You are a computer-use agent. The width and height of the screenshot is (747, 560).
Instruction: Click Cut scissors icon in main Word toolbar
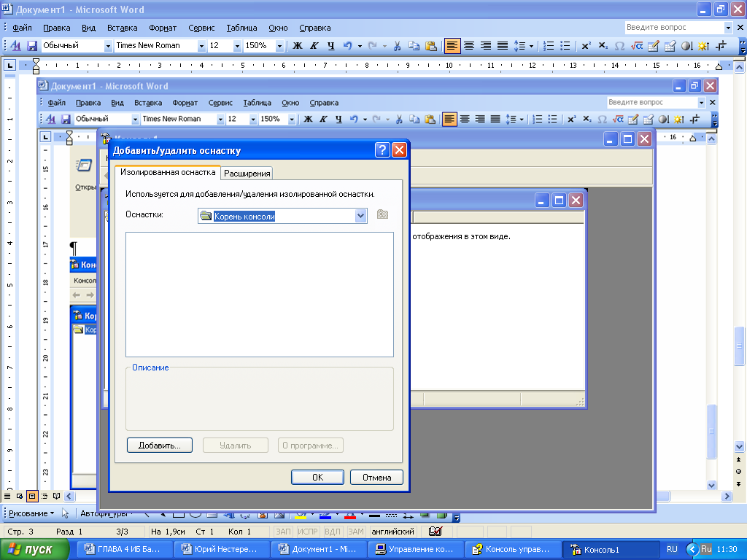pyautogui.click(x=397, y=46)
